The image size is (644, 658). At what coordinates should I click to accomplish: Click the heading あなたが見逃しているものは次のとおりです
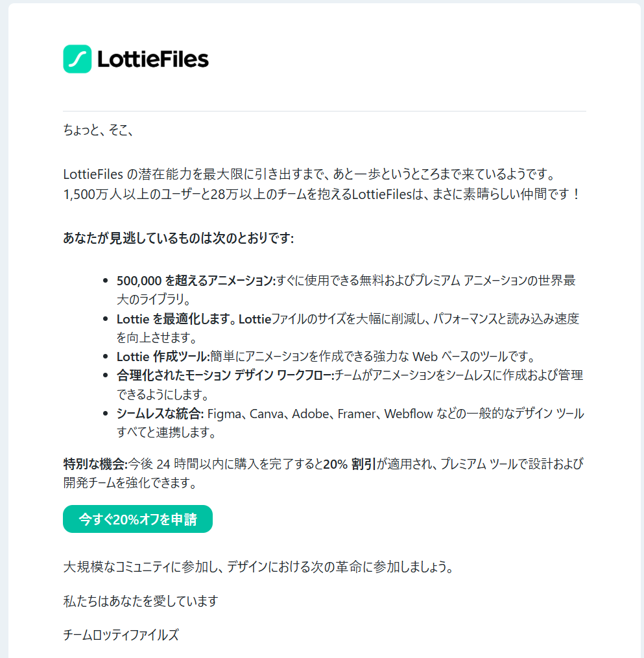(178, 239)
